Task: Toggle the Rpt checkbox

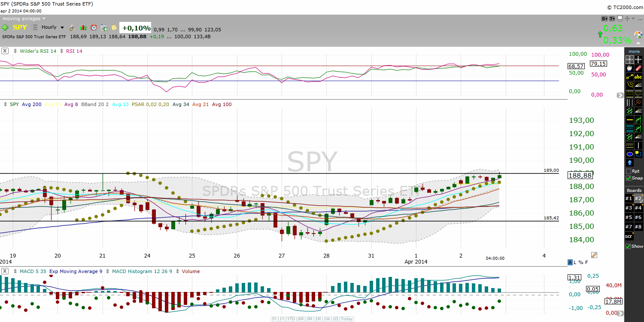Action: 629,171
